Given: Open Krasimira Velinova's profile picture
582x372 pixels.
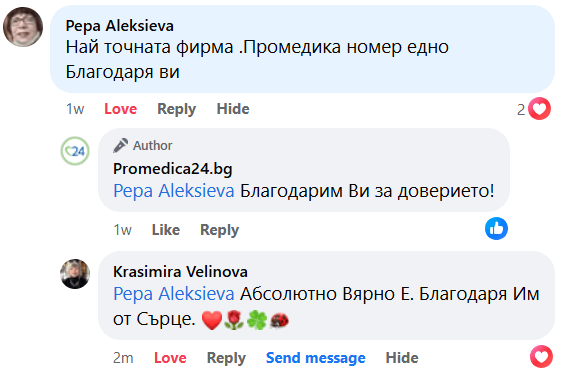Looking at the screenshot, I should pyautogui.click(x=75, y=274).
